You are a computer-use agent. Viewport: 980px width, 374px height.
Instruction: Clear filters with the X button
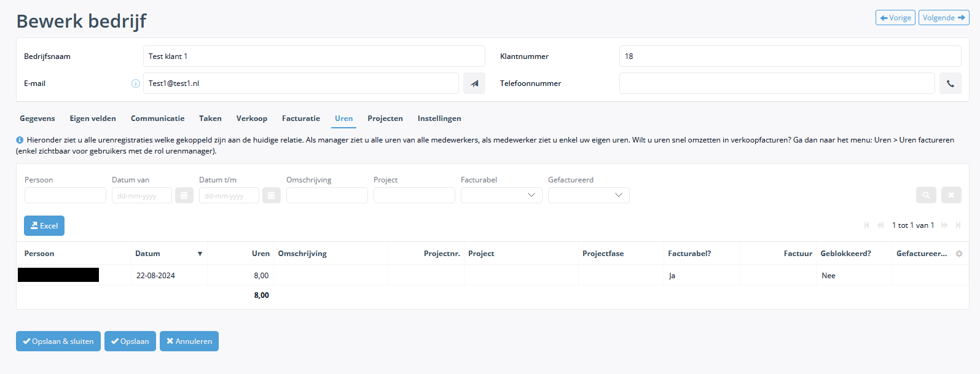pyautogui.click(x=951, y=195)
